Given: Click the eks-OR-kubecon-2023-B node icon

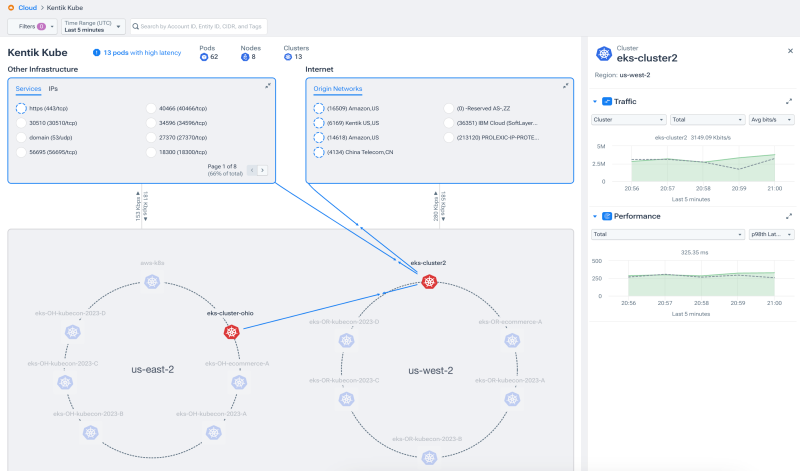Looking at the screenshot, I should pos(429,458).
